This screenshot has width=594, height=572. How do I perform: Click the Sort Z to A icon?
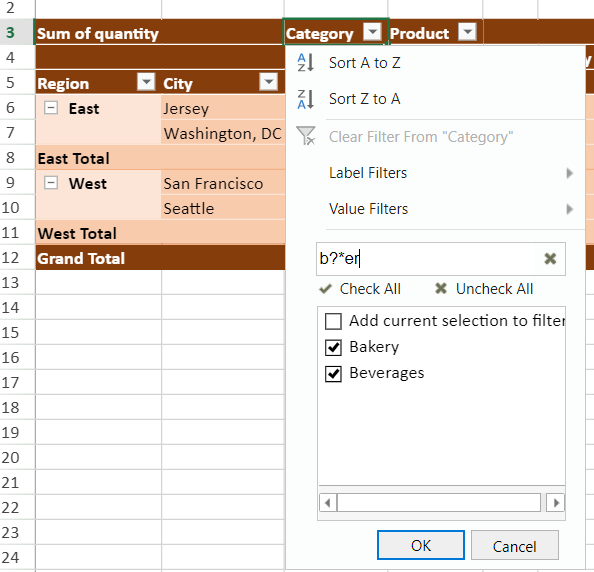305,99
